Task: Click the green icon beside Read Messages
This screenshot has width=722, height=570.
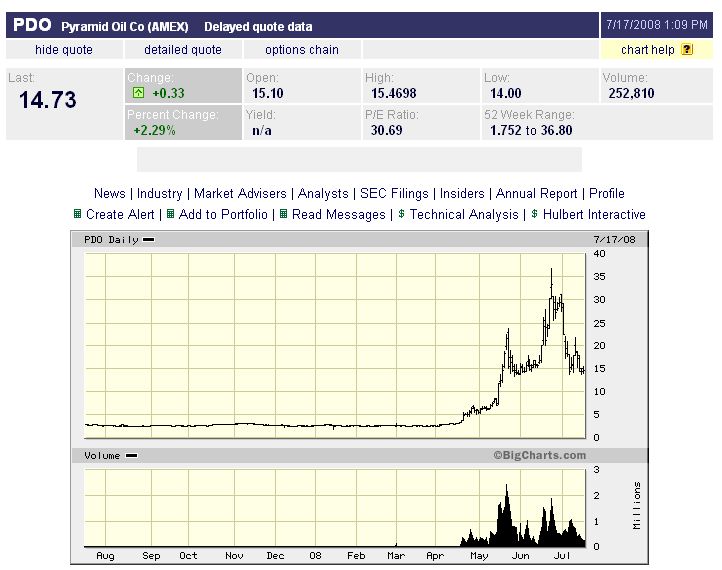Action: [284, 214]
